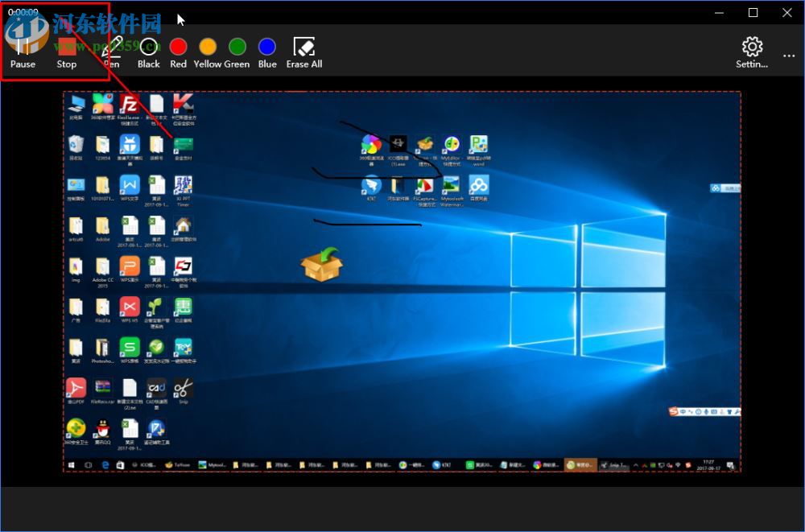Image resolution: width=805 pixels, height=532 pixels.
Task: Click the MyEditor shortcut icon
Action: tap(452, 151)
